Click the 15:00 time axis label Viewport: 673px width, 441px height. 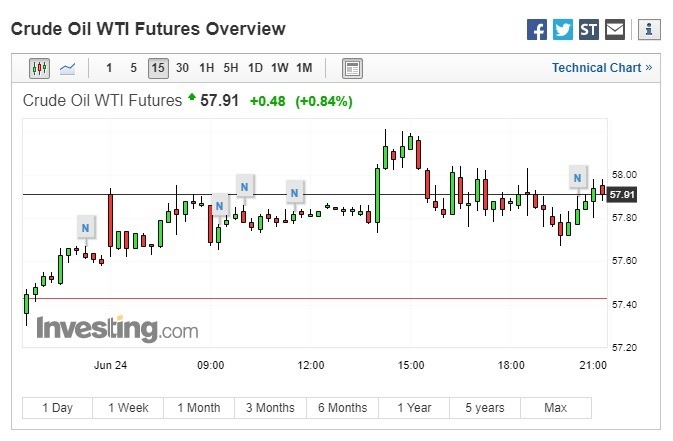pos(411,365)
